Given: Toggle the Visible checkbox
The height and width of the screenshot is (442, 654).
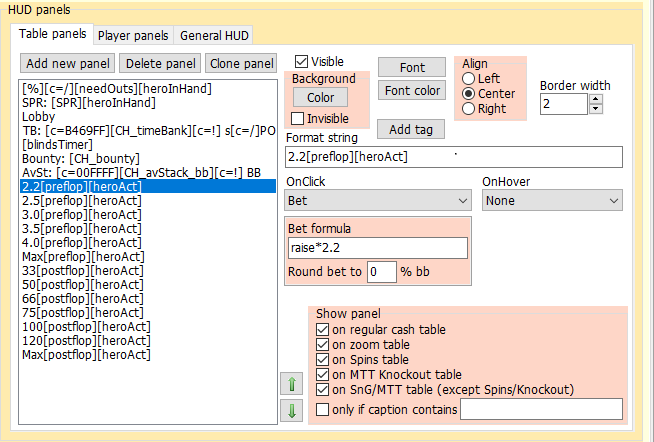Looking at the screenshot, I should (302, 62).
